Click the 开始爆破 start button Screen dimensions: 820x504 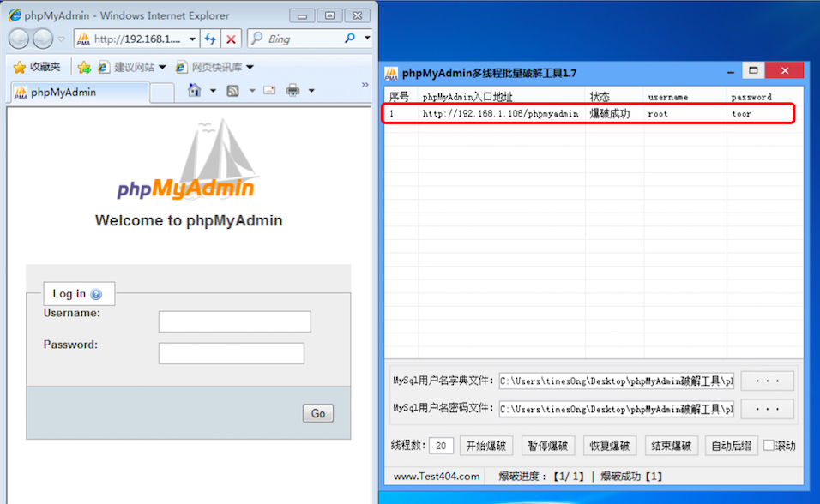click(485, 446)
